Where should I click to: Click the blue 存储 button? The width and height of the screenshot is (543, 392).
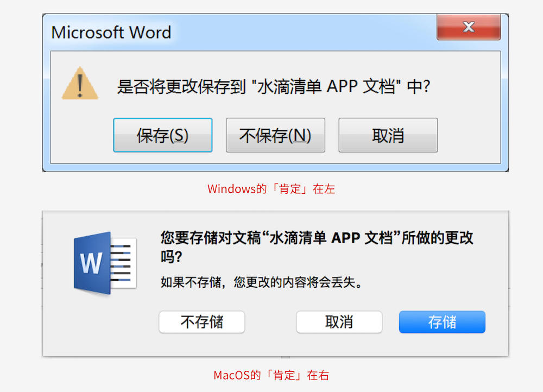point(442,322)
